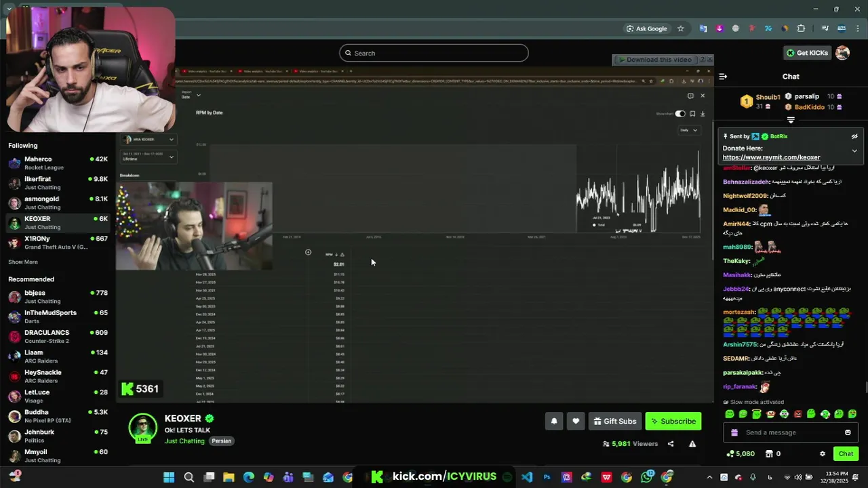Close the analytics explore panel
The image size is (868, 488).
703,96
